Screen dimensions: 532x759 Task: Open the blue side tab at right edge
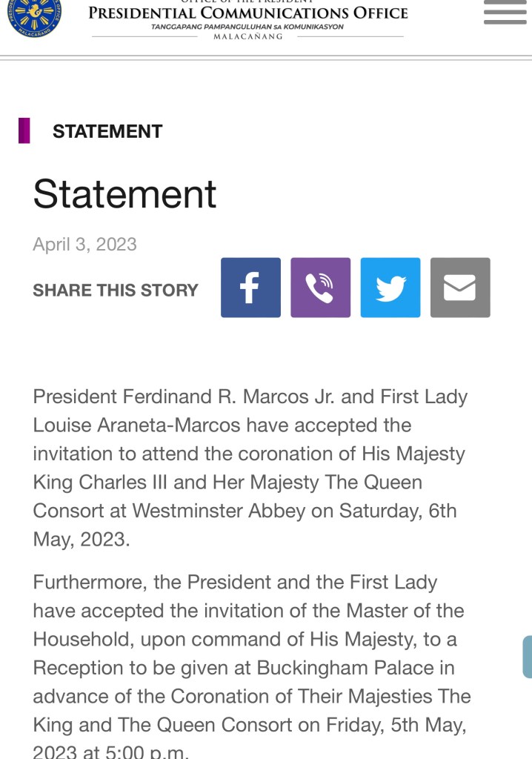pyautogui.click(x=527, y=657)
